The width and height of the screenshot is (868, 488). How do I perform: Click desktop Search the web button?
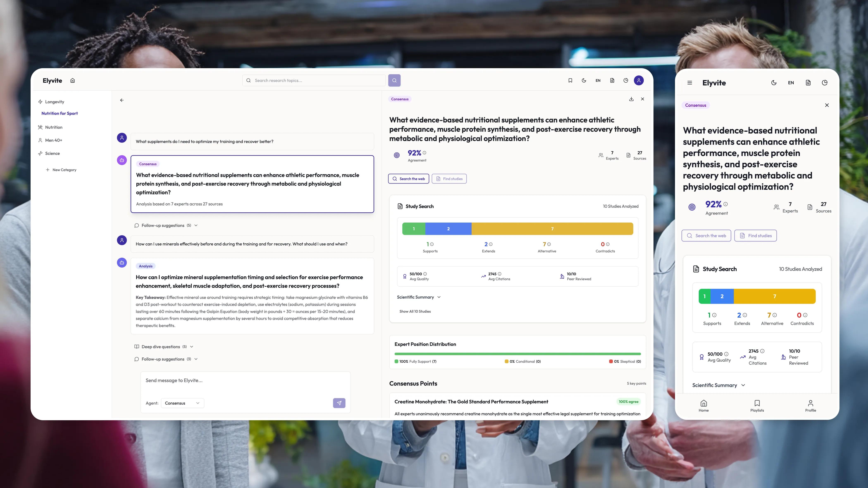tap(408, 179)
